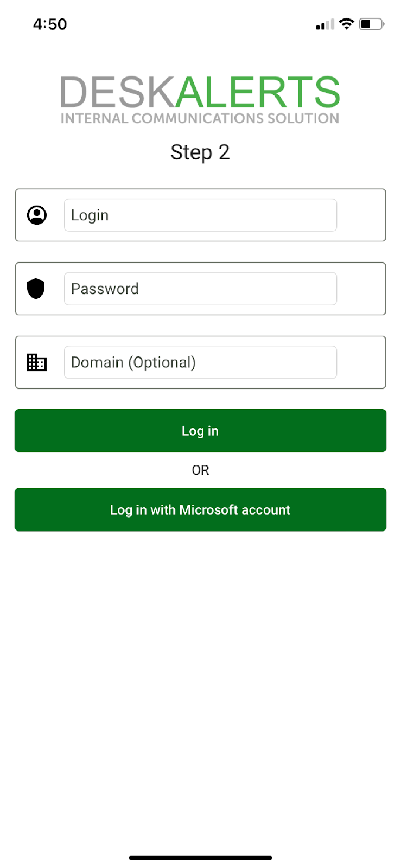
Task: Click the gray DESK part of logo
Action: (117, 92)
